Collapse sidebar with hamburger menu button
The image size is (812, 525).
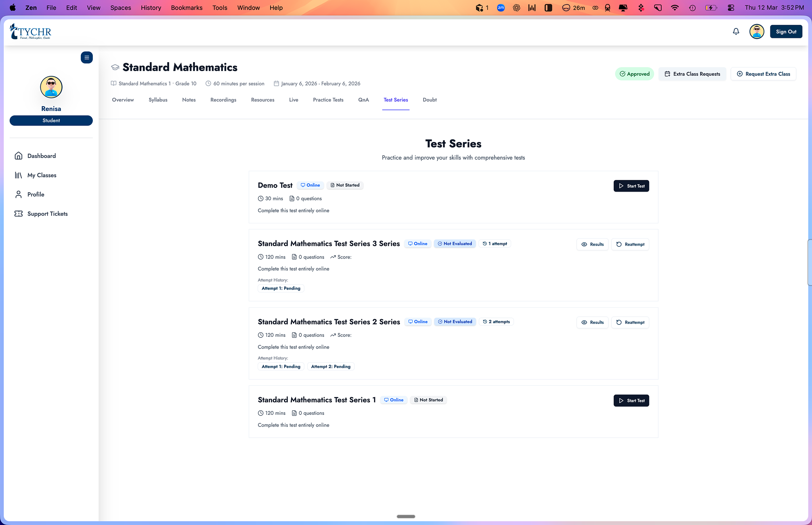86,57
